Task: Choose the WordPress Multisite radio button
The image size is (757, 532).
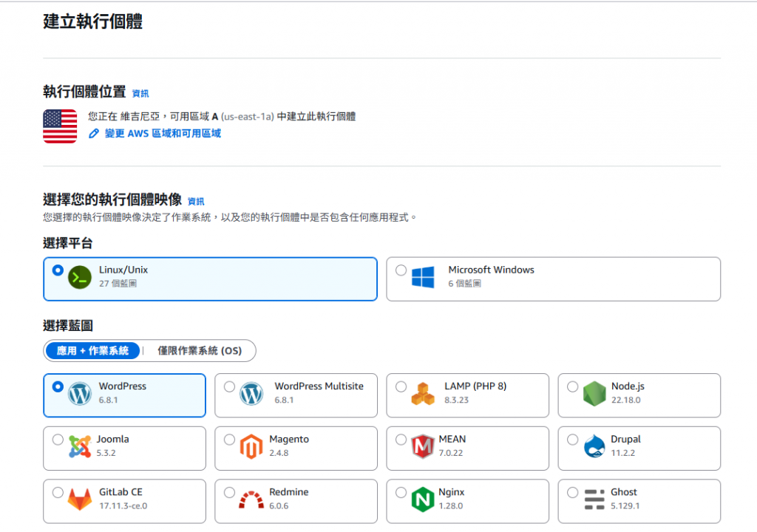Action: pos(229,386)
